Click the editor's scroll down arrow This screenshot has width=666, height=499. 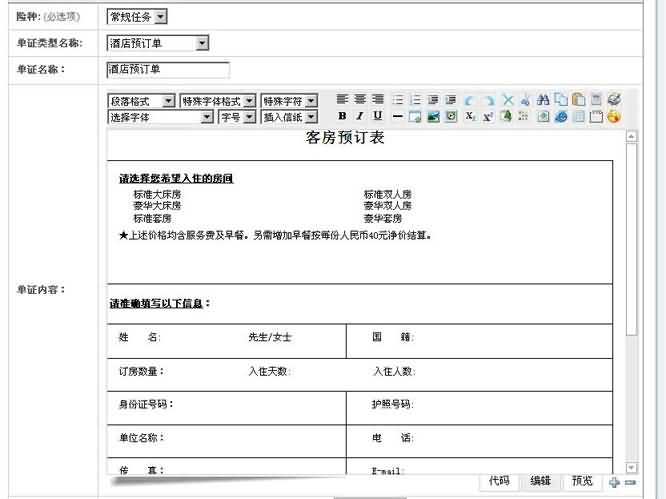pos(631,467)
